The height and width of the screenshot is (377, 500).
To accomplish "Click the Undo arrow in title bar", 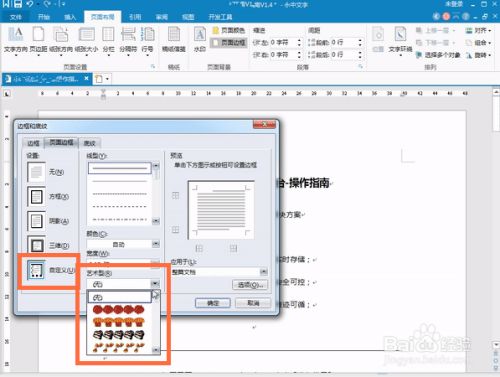I will (x=30, y=4).
